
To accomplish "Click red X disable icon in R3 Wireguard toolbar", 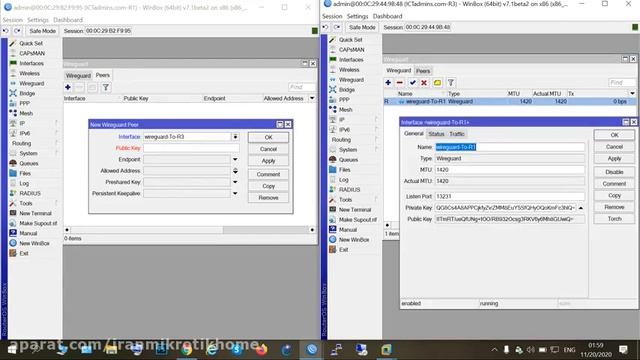I will click(424, 82).
